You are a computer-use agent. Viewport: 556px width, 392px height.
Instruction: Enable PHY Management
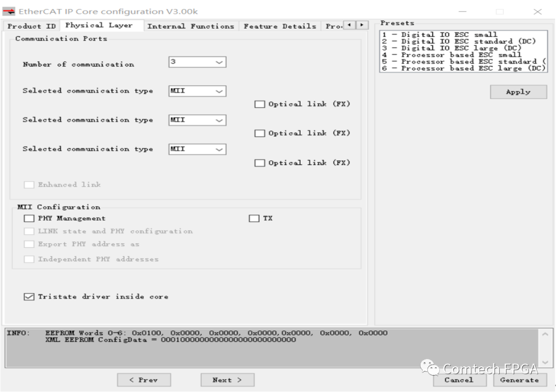click(x=29, y=218)
